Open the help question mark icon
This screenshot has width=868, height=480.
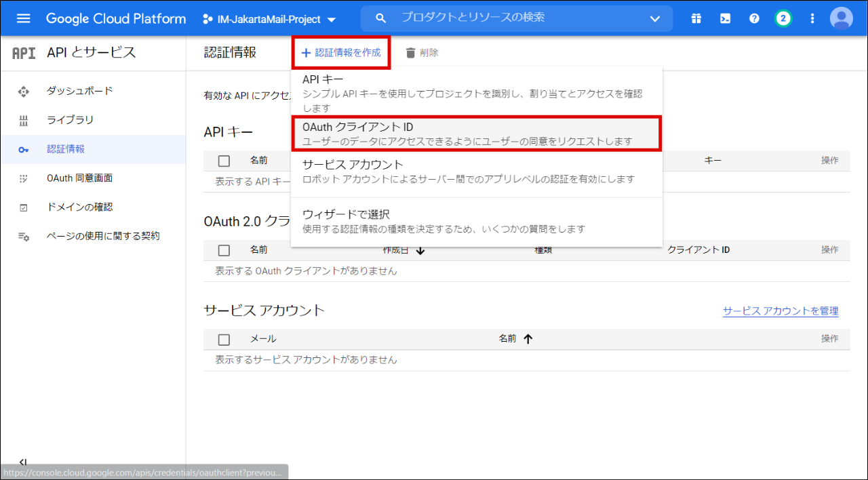[754, 19]
